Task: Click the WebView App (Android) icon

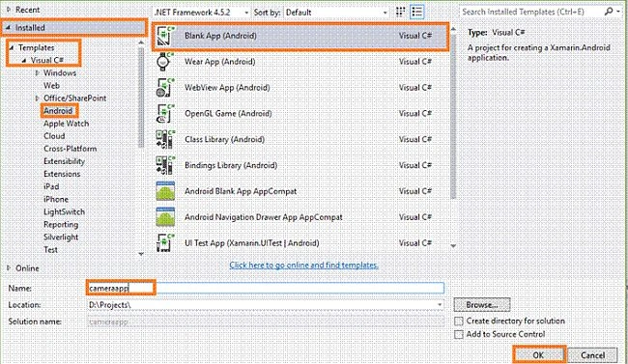Action: click(x=165, y=88)
